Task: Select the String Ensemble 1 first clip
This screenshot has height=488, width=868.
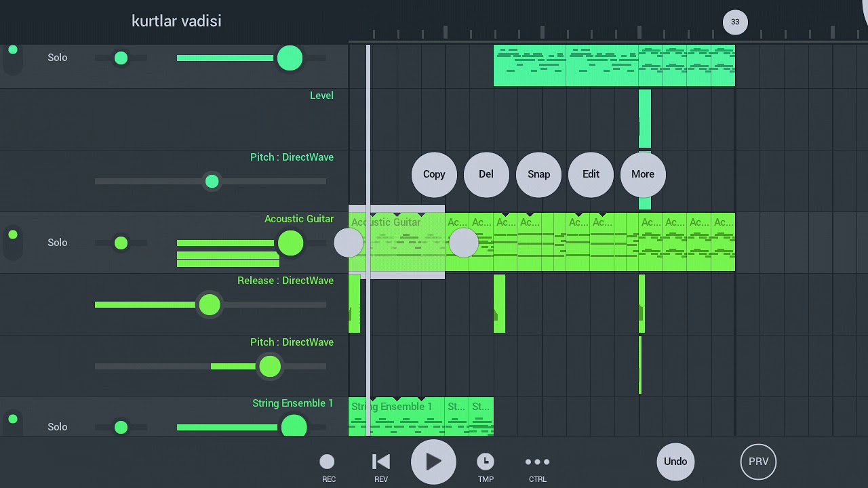Action: coord(397,416)
